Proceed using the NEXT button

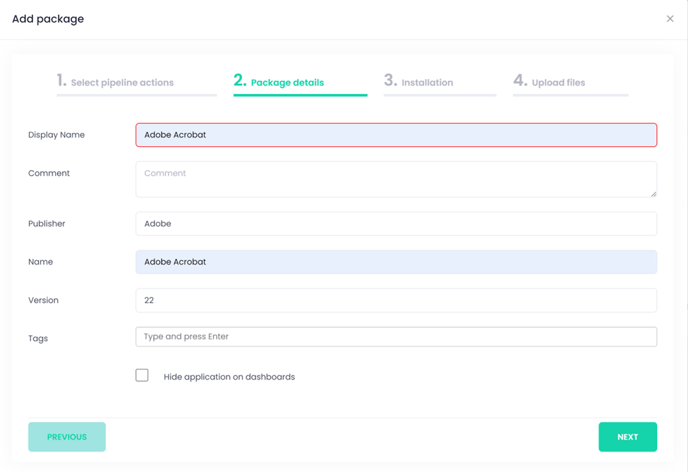(627, 437)
